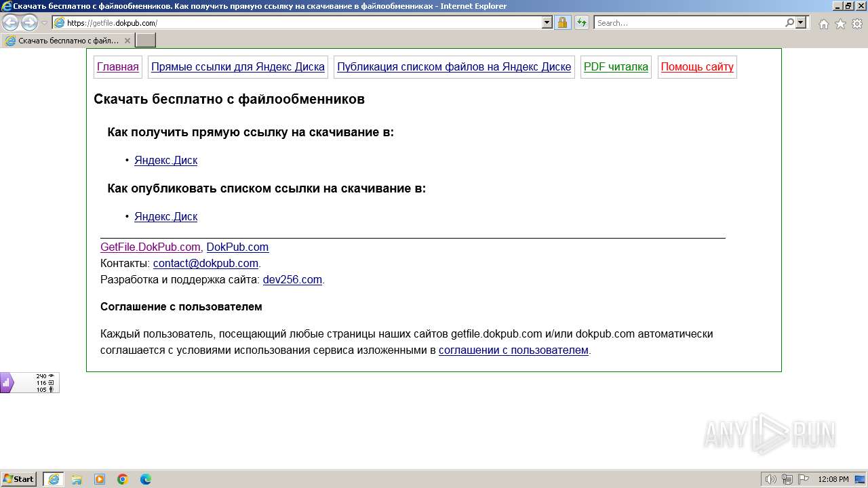Click the network tray icon
868x488 pixels.
click(x=787, y=479)
